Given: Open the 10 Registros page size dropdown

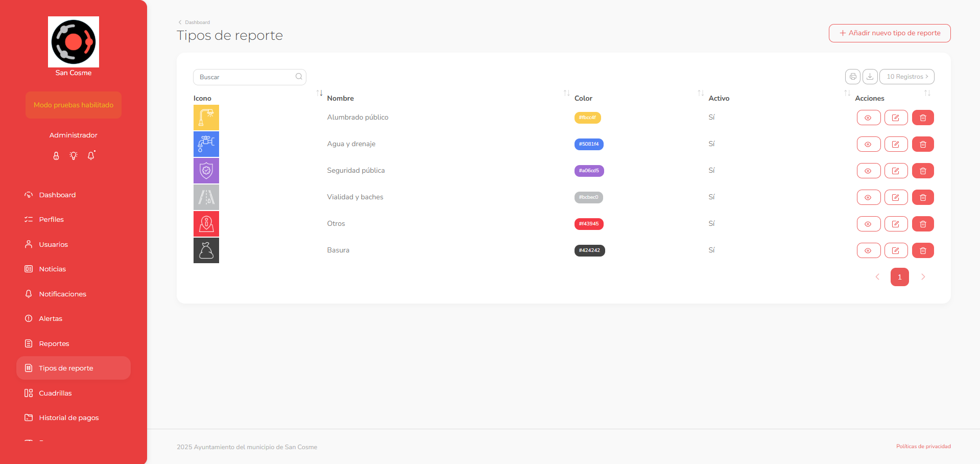Looking at the screenshot, I should 906,77.
